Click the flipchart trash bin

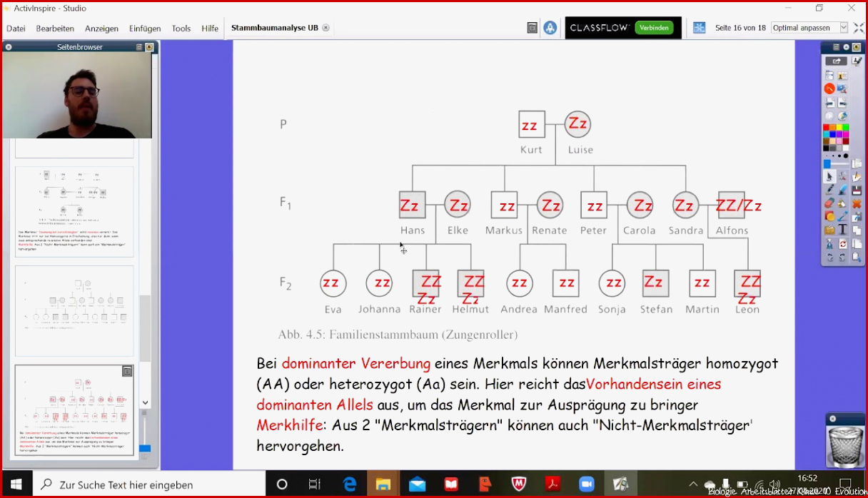[846, 446]
